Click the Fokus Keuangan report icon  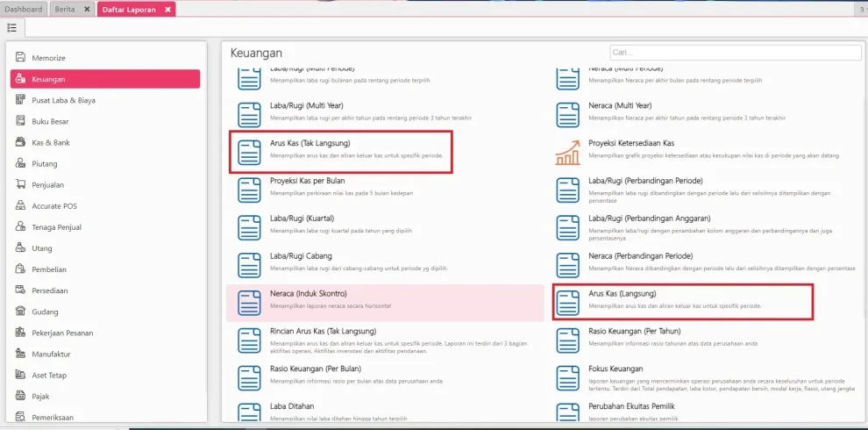click(567, 377)
